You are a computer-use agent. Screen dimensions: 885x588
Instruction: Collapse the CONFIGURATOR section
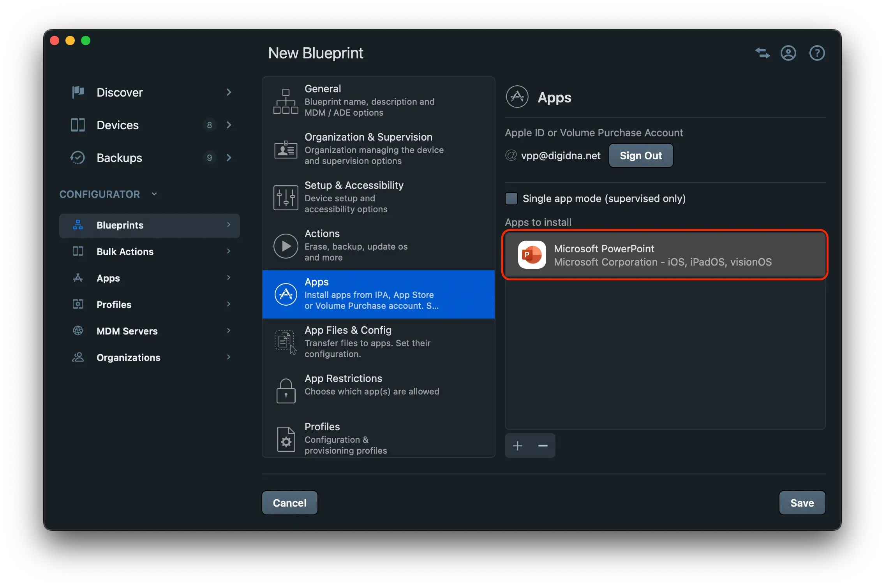(x=153, y=194)
